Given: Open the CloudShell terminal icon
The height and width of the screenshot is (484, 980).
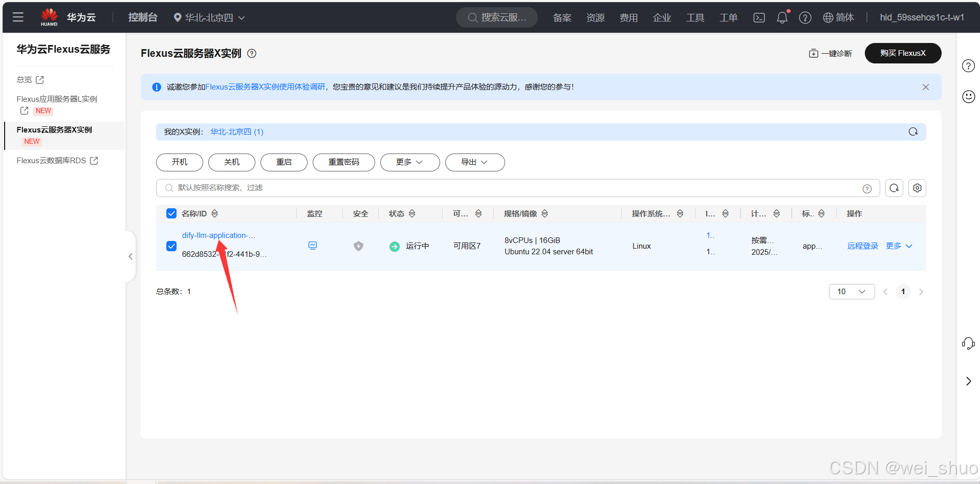Looking at the screenshot, I should click(x=759, y=18).
